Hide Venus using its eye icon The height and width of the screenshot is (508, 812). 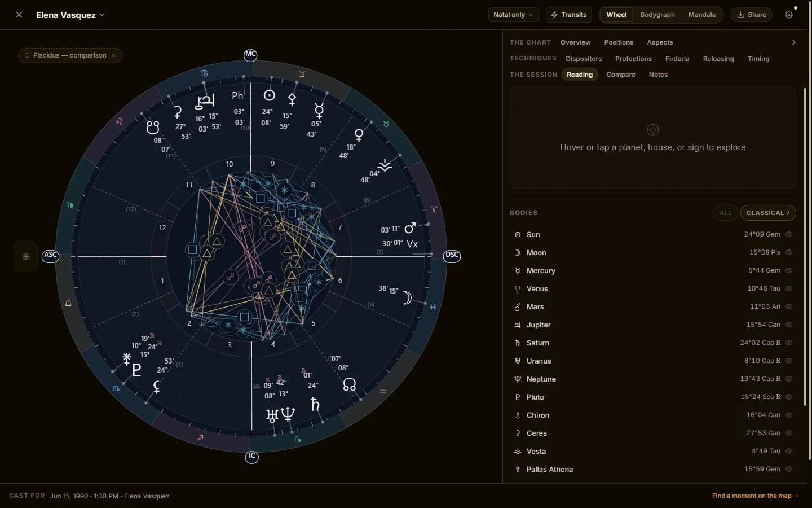789,288
